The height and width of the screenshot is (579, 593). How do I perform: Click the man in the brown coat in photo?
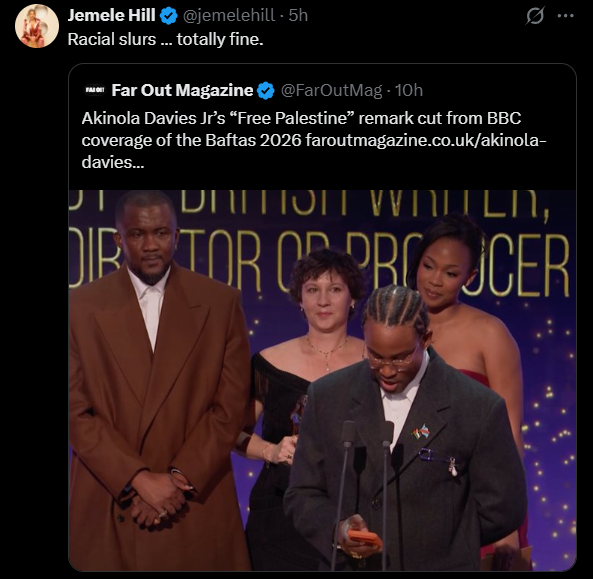157,380
